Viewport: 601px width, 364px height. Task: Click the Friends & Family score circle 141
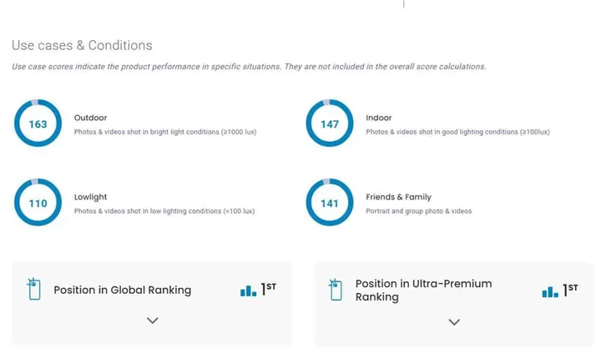[329, 203]
